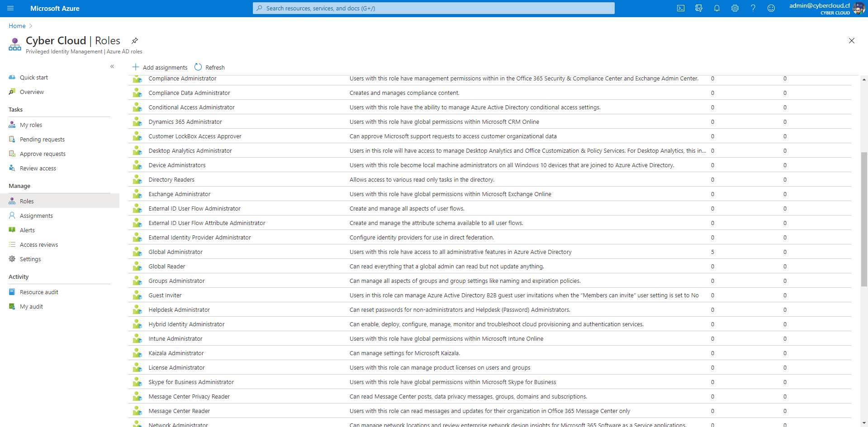Open the Azure portal hamburger menu
This screenshot has width=868, height=427.
click(10, 8)
